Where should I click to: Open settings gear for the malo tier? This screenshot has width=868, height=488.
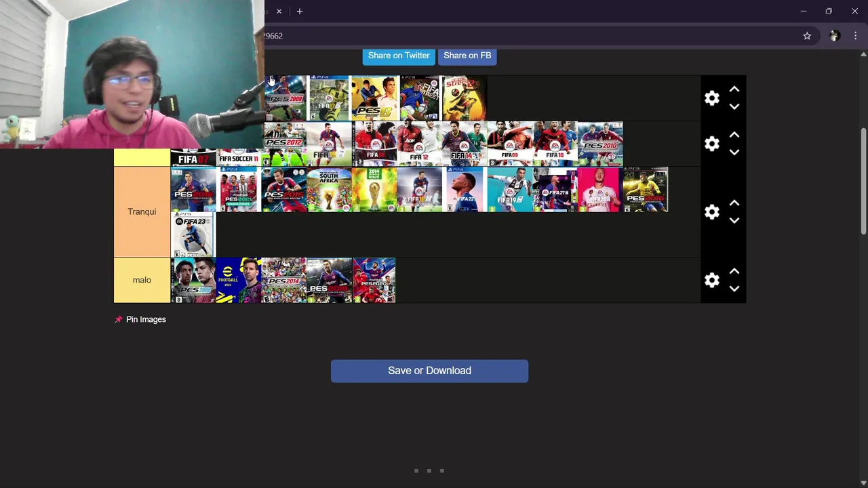click(x=711, y=280)
